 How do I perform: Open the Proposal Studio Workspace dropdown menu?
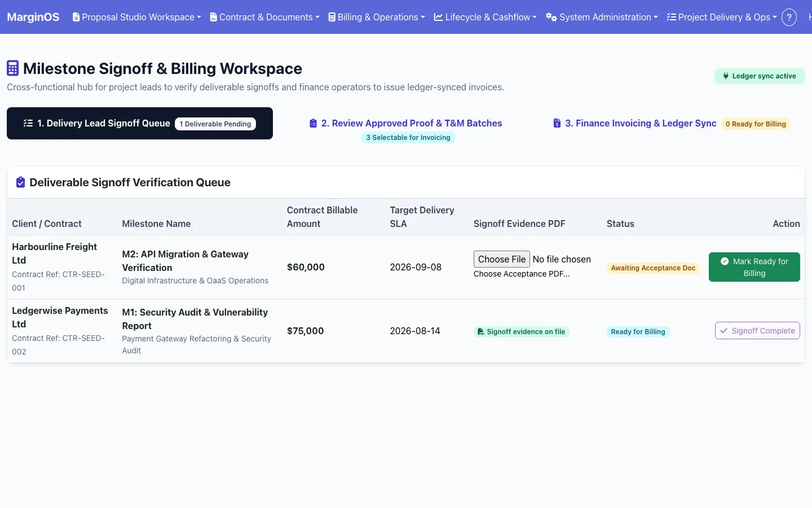click(137, 17)
